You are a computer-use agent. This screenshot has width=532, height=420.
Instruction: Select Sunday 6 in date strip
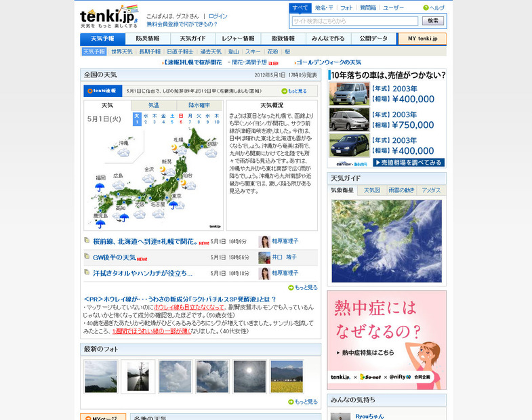[181, 119]
